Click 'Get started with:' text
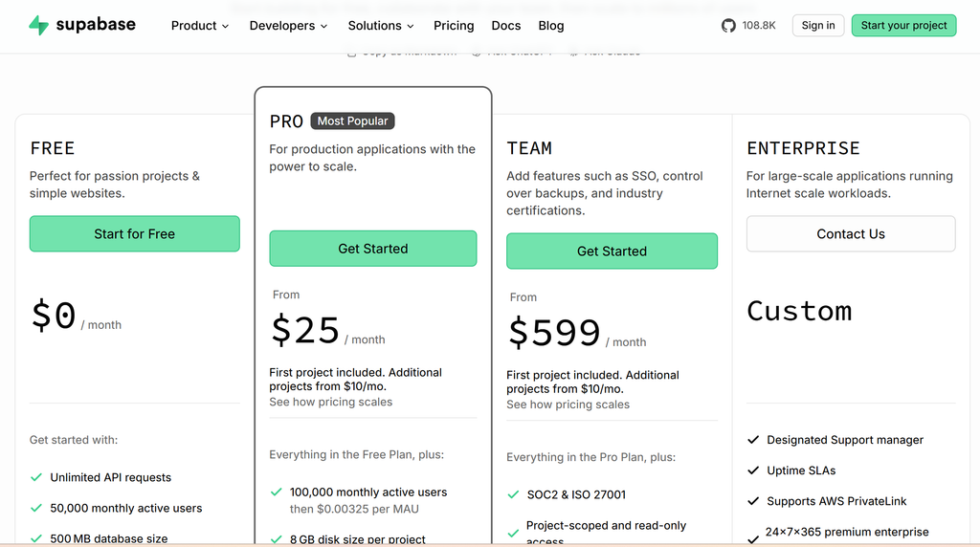 point(74,440)
